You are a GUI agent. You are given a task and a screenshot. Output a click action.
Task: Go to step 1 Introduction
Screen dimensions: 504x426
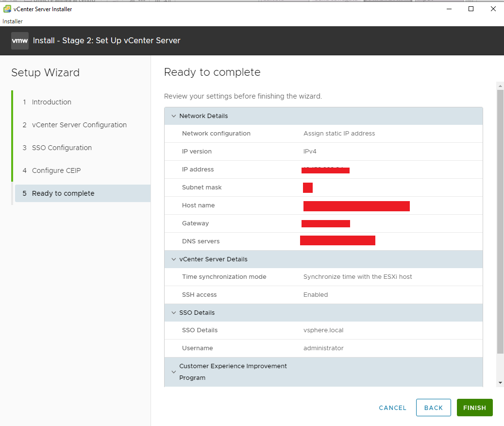(x=51, y=102)
